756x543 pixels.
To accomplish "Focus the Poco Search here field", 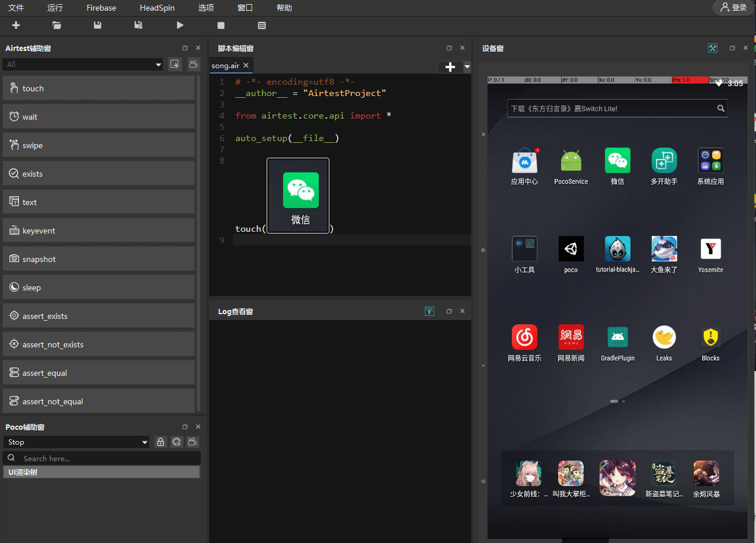I will click(102, 458).
